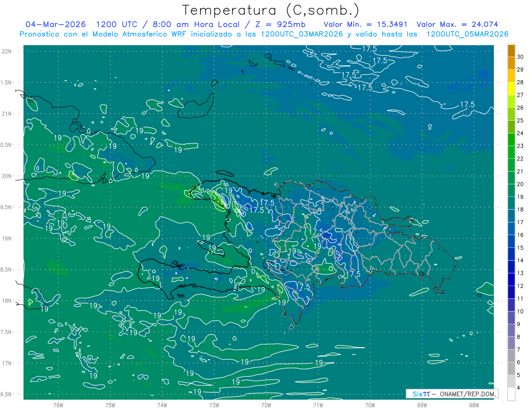Pick the blue swatch between 15 and 16
532x411 pixels.
tap(511, 242)
